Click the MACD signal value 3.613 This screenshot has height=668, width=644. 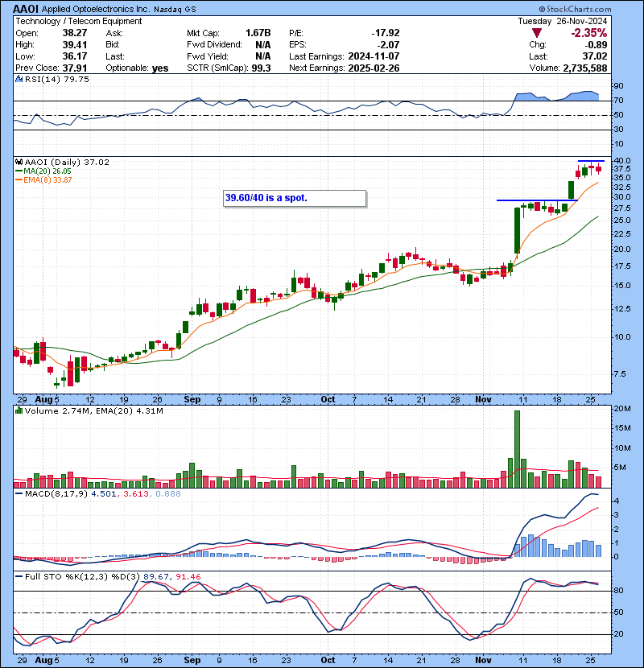pyautogui.click(x=136, y=494)
